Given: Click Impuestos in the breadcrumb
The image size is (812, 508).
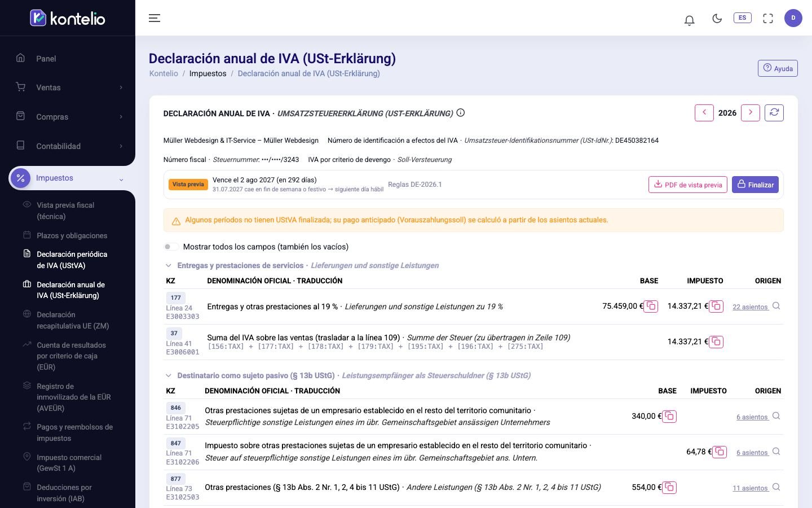Looking at the screenshot, I should pyautogui.click(x=208, y=73).
